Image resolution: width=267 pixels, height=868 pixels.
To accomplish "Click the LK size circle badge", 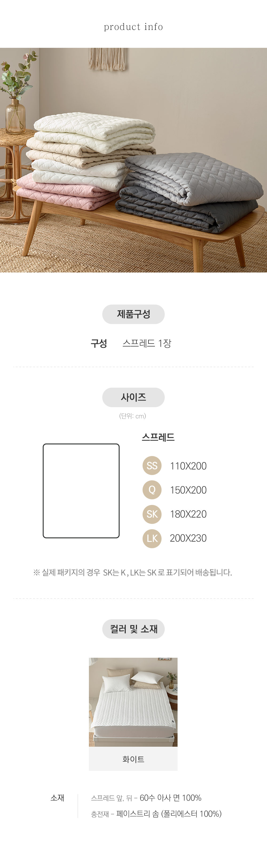I will pos(152,538).
